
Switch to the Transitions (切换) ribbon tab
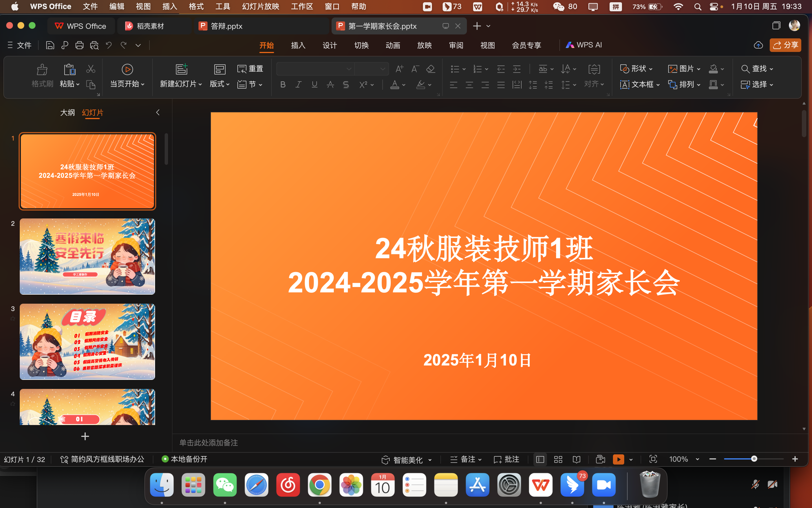(x=361, y=45)
